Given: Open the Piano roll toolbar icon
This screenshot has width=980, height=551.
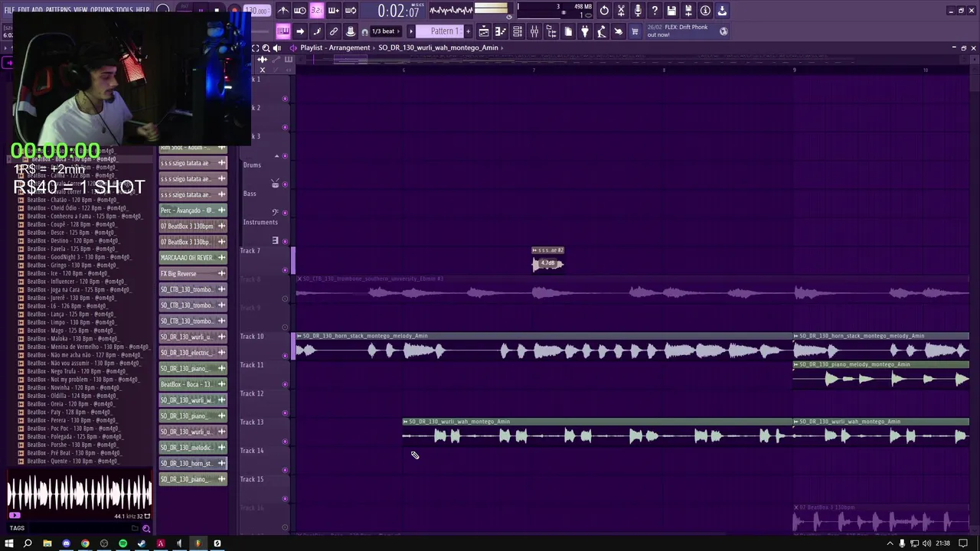Looking at the screenshot, I should 501,31.
